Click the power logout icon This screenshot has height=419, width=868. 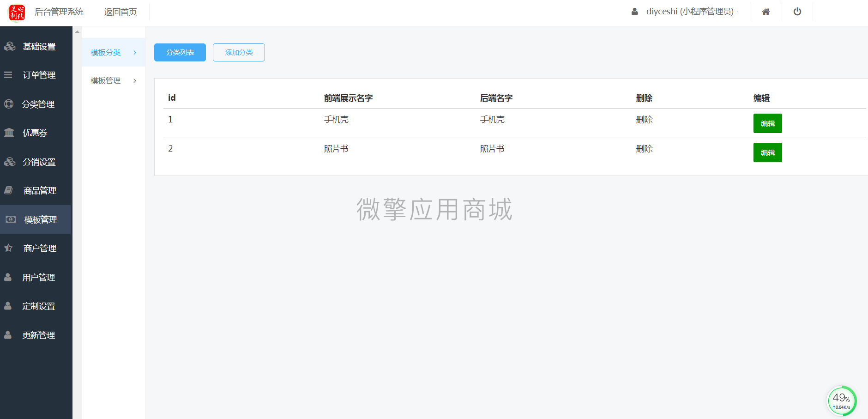[797, 12]
